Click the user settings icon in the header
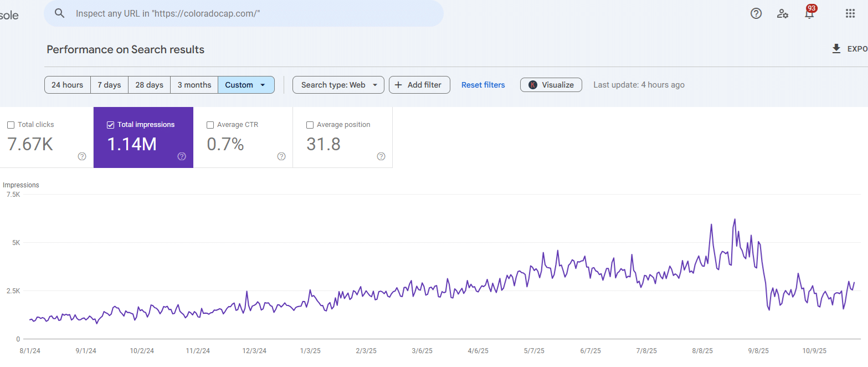The height and width of the screenshot is (367, 868). click(x=782, y=13)
